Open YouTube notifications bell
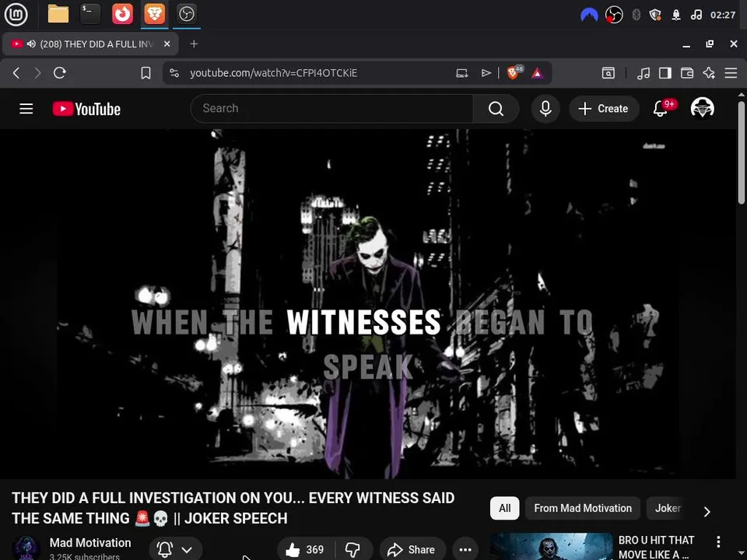747x560 pixels. (x=661, y=109)
